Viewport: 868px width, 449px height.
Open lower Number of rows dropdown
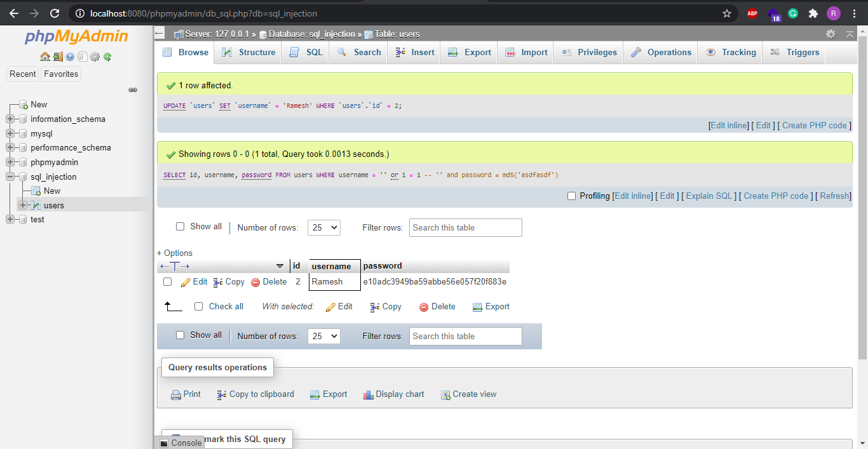click(324, 337)
